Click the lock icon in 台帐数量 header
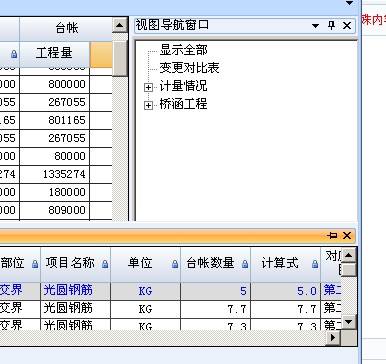 tap(245, 264)
